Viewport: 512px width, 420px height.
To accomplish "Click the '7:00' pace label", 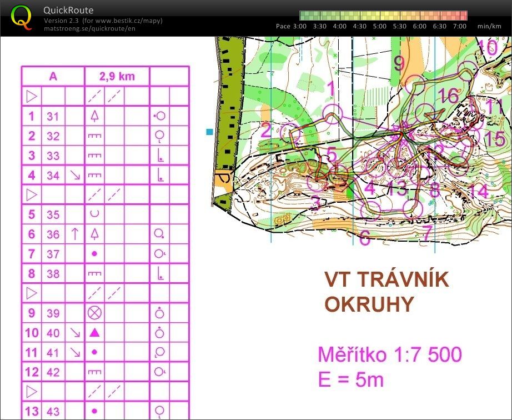I will point(459,27).
